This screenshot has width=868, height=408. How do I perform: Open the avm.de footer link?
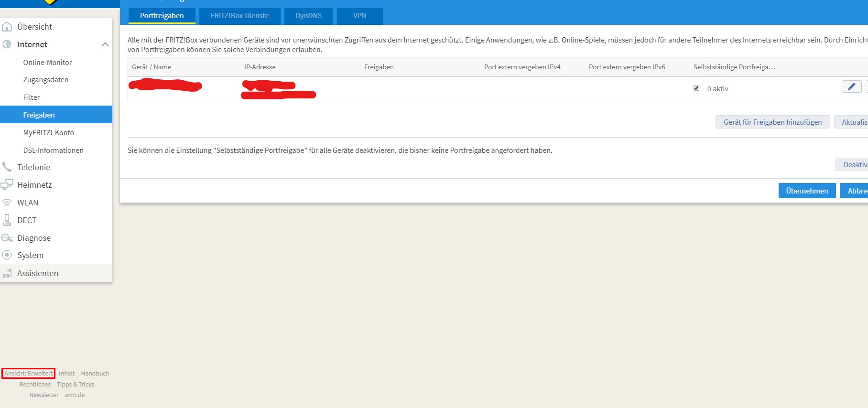(75, 395)
